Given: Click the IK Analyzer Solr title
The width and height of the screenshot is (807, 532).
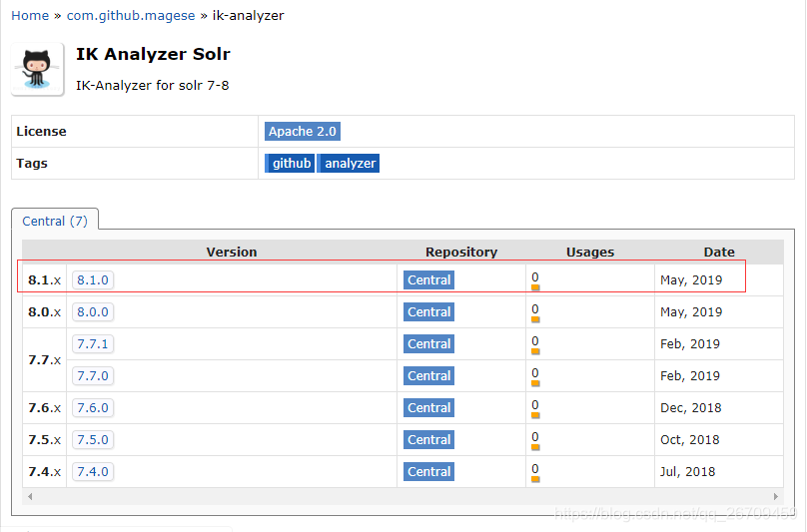Looking at the screenshot, I should click(154, 54).
